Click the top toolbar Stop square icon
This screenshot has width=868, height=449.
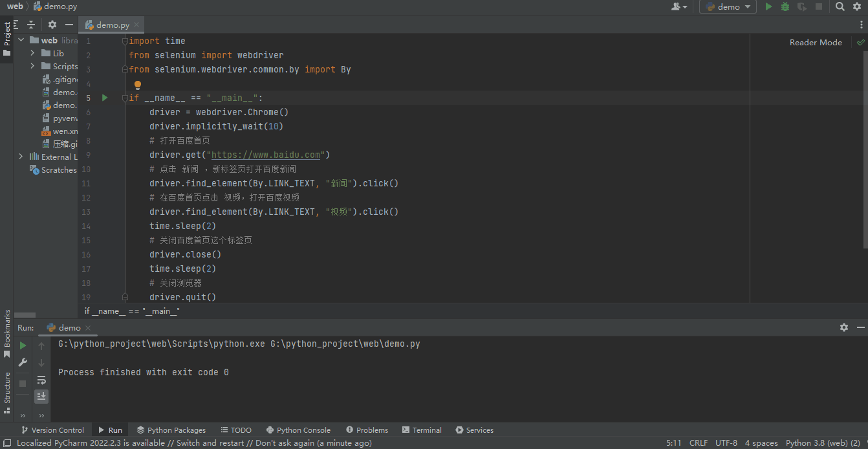(x=819, y=6)
